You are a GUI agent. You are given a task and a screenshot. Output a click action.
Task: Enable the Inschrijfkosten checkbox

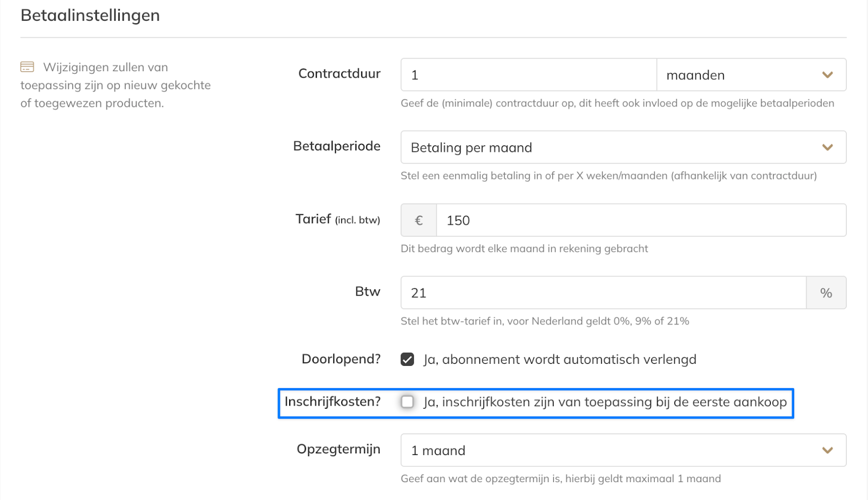[x=407, y=402]
